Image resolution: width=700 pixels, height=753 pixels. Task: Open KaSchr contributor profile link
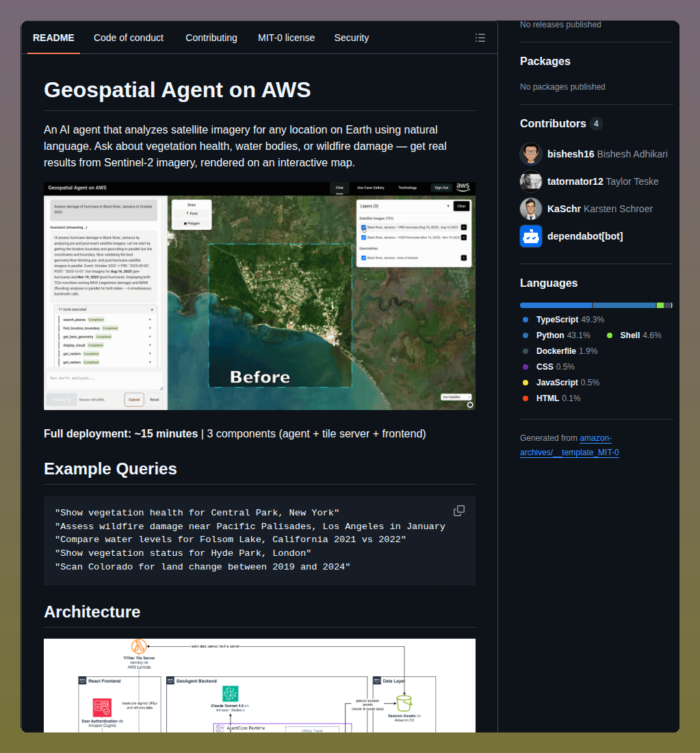pyautogui.click(x=600, y=209)
